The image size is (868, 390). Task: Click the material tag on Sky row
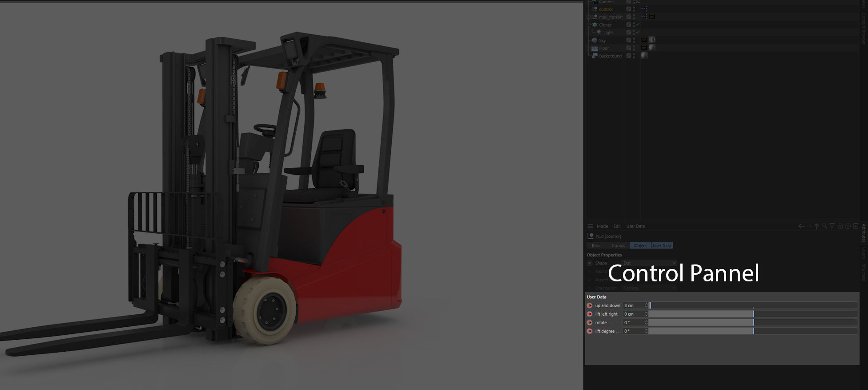click(x=652, y=40)
